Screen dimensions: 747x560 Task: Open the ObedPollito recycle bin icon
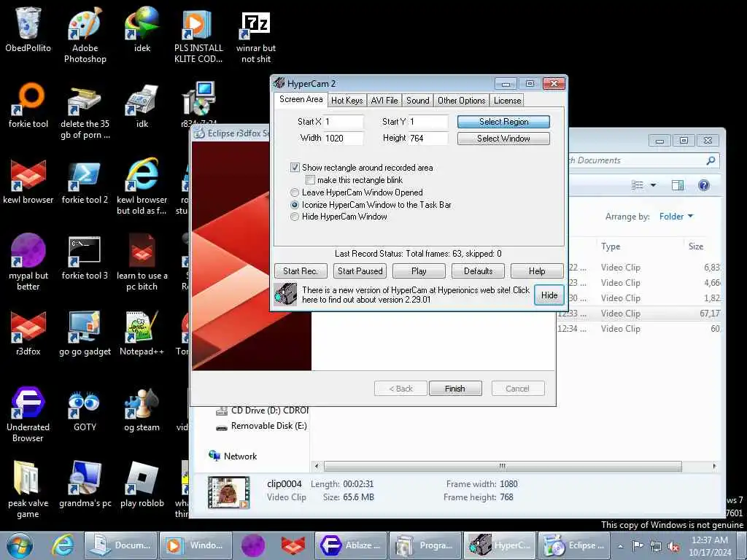(x=28, y=29)
